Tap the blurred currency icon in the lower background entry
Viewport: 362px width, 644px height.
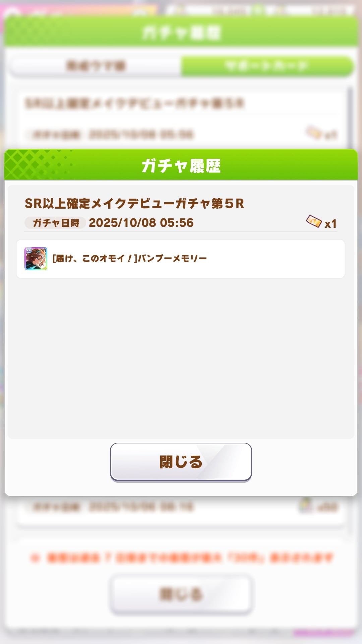306,506
